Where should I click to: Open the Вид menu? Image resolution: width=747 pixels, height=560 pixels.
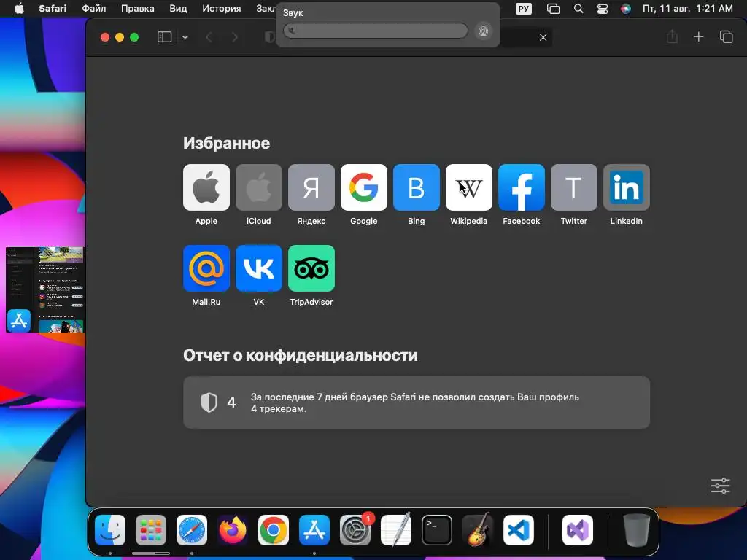click(x=178, y=9)
